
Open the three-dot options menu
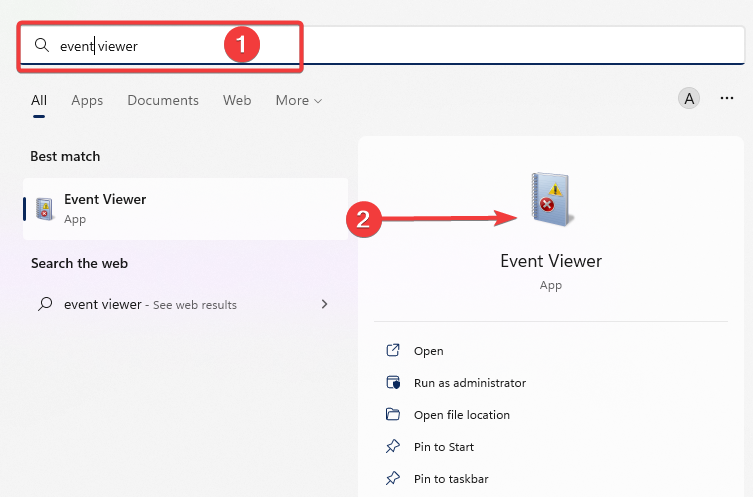tap(727, 98)
